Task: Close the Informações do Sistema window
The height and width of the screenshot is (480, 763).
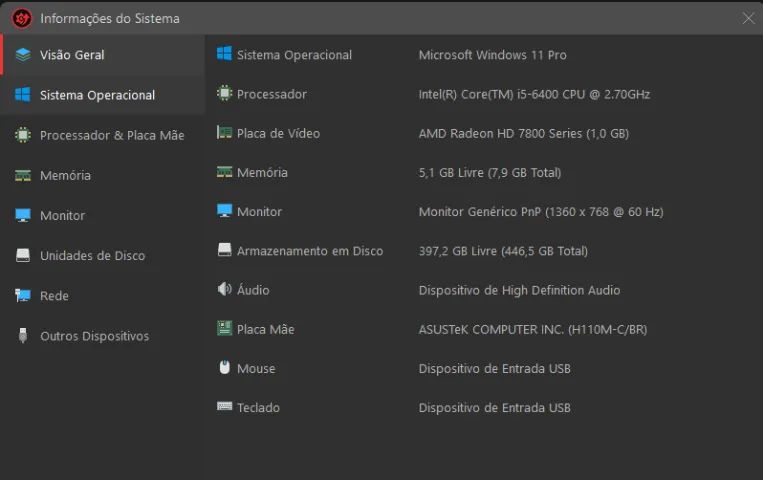Action: tap(748, 18)
